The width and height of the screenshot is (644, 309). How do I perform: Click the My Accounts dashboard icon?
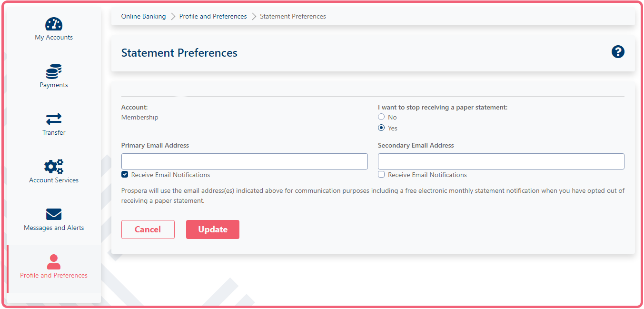point(54,24)
